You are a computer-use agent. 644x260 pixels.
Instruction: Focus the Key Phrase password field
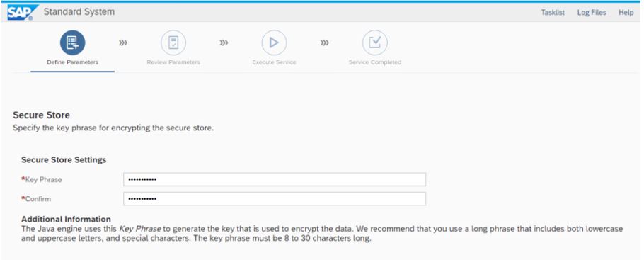[275, 179]
